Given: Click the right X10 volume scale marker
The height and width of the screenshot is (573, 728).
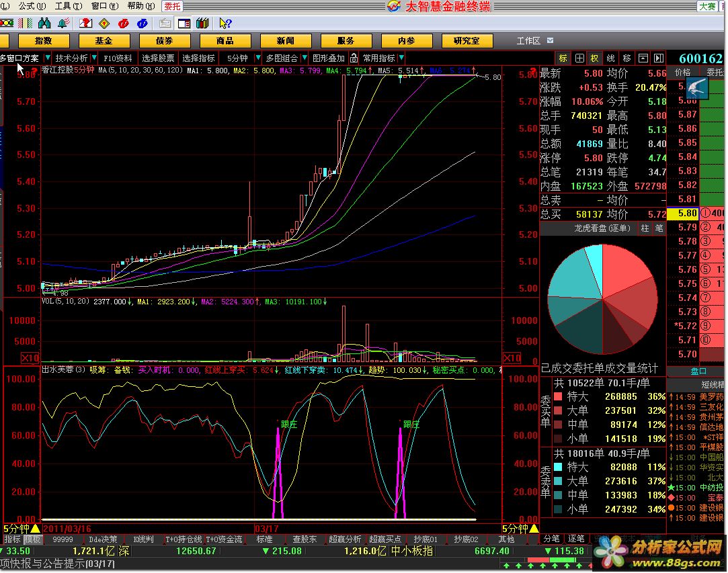Looking at the screenshot, I should tap(512, 358).
